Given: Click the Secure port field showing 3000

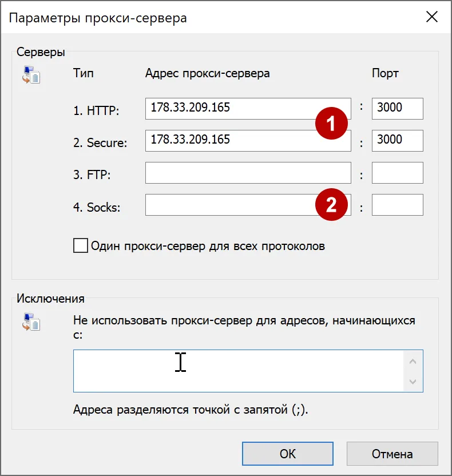Looking at the screenshot, I should pyautogui.click(x=397, y=140).
